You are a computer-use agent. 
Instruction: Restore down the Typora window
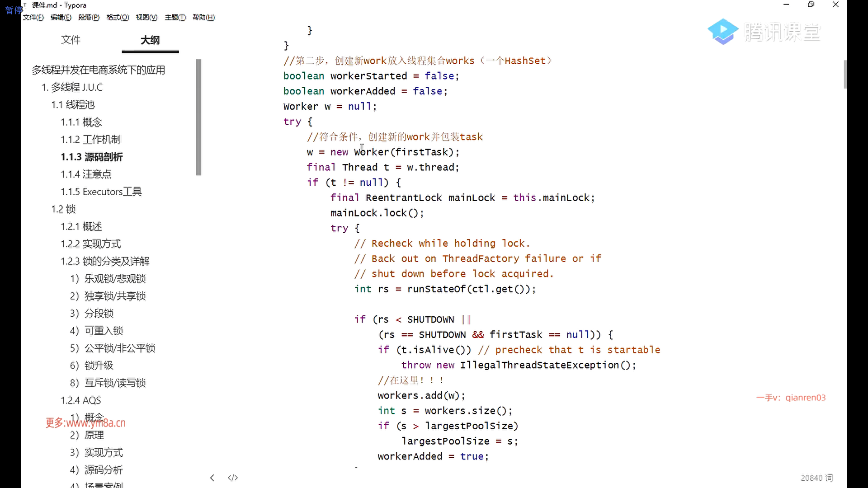click(x=811, y=5)
